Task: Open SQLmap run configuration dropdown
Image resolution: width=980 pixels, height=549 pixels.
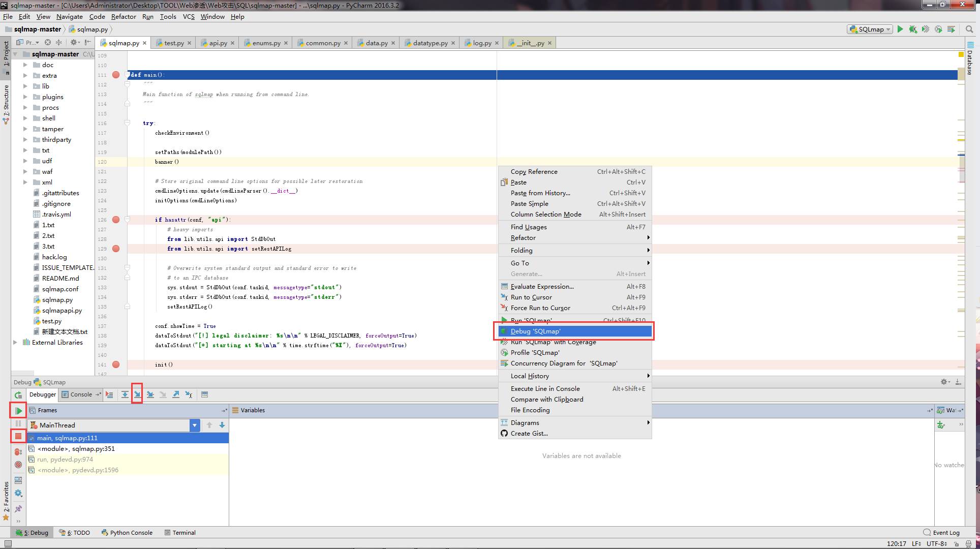Action: [x=870, y=29]
